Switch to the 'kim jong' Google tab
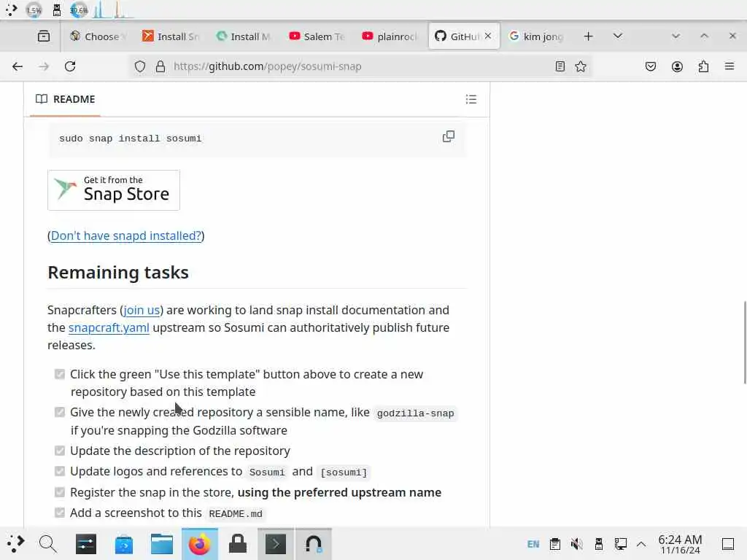747x560 pixels. click(538, 36)
